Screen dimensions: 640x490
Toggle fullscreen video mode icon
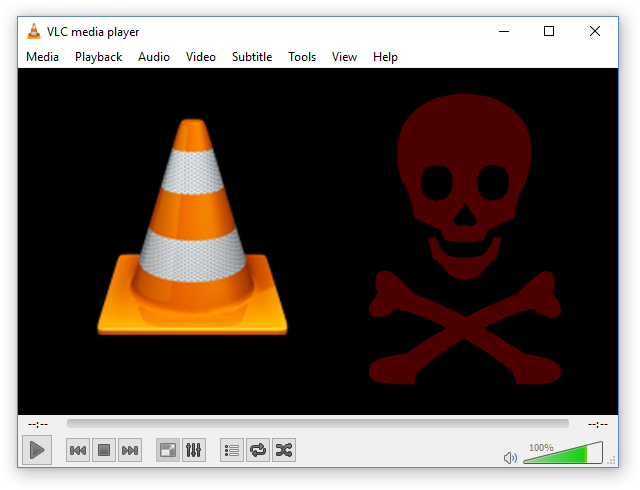click(168, 450)
